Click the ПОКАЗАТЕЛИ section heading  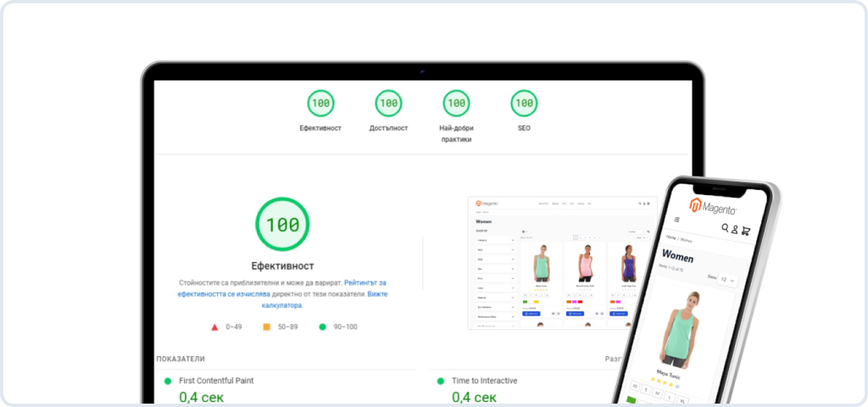[181, 359]
